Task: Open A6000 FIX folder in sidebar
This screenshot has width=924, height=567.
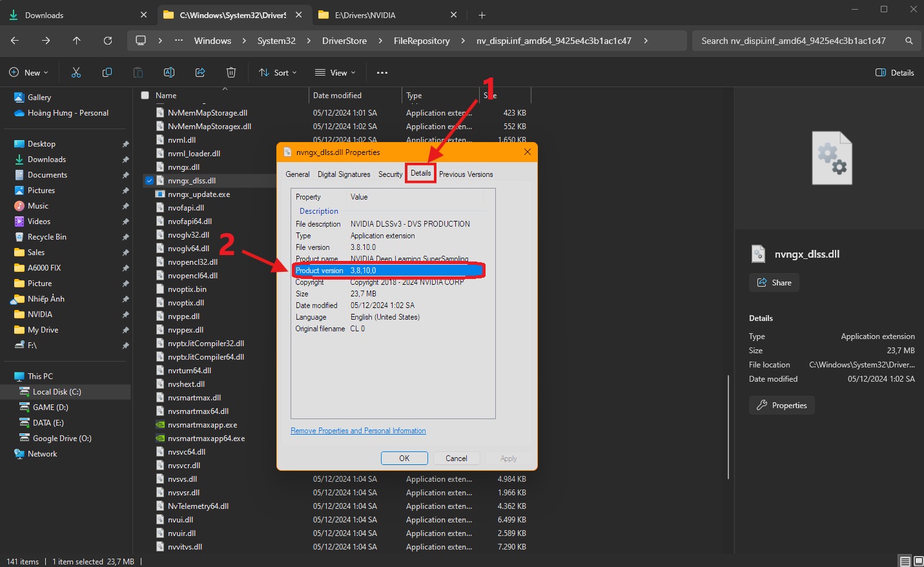Action: tap(44, 268)
